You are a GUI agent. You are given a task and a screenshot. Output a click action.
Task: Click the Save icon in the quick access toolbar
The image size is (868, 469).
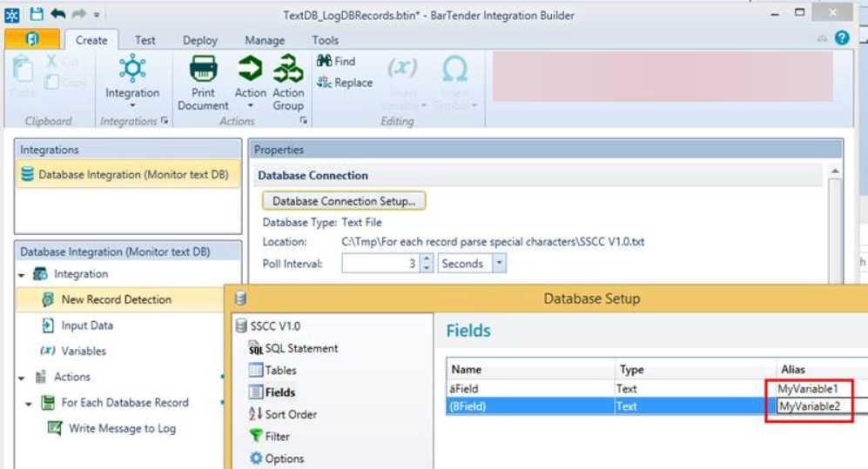(37, 14)
